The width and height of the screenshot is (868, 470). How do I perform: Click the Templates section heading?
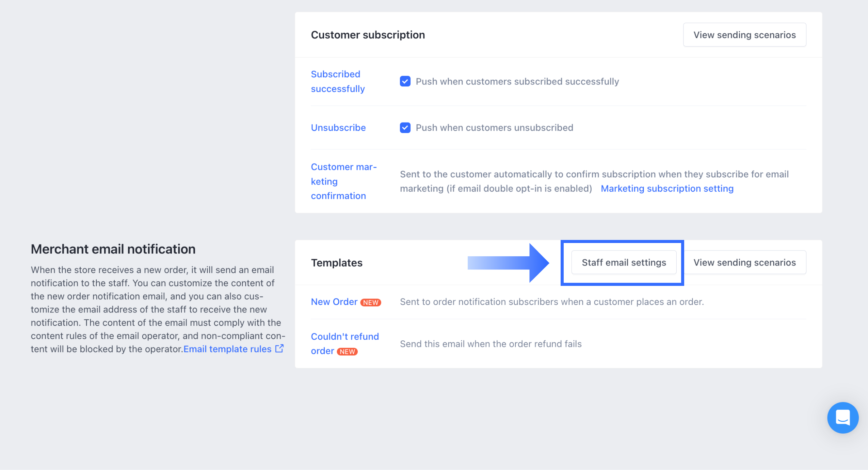[x=337, y=263]
